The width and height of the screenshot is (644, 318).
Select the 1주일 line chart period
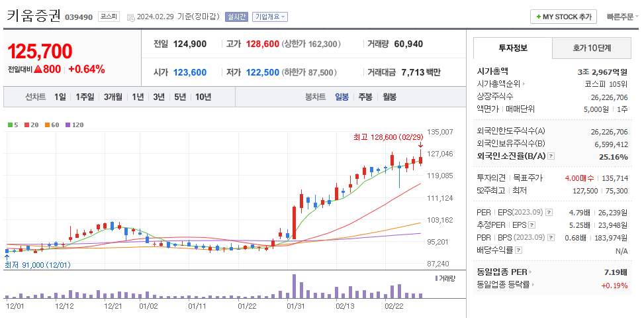[x=85, y=97]
